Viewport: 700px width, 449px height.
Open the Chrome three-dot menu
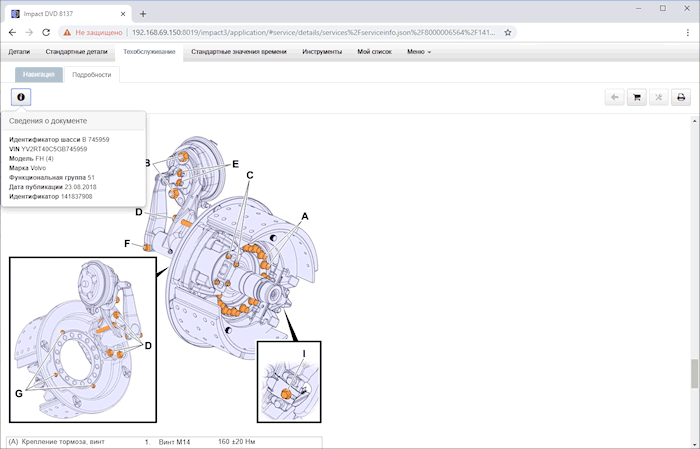coord(685,32)
